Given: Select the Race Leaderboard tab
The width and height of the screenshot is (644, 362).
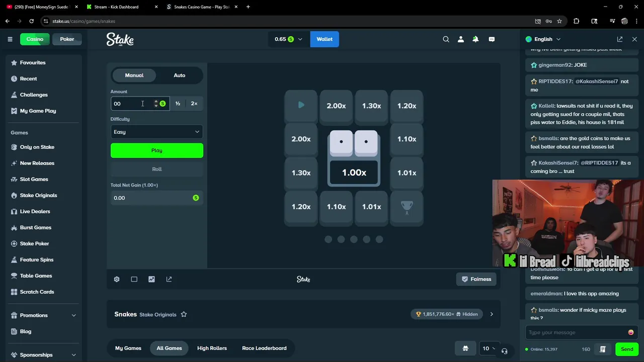Looking at the screenshot, I should [x=264, y=348].
